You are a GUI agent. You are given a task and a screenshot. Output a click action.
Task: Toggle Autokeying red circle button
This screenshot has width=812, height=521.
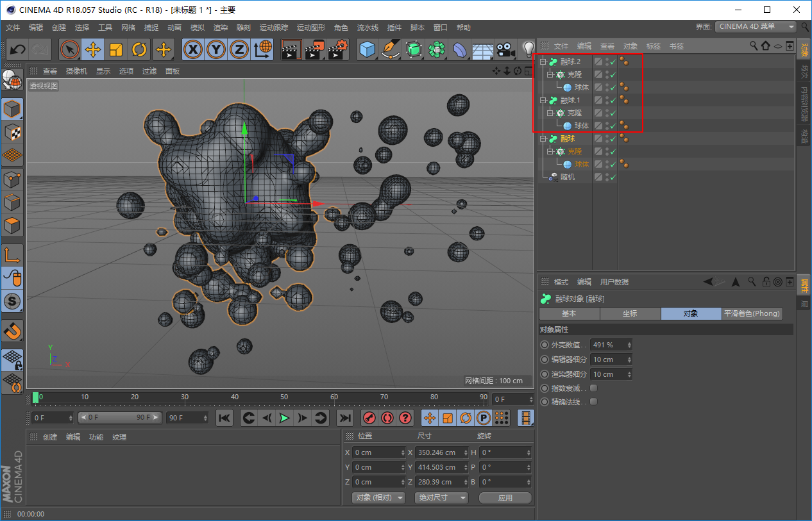tap(387, 418)
